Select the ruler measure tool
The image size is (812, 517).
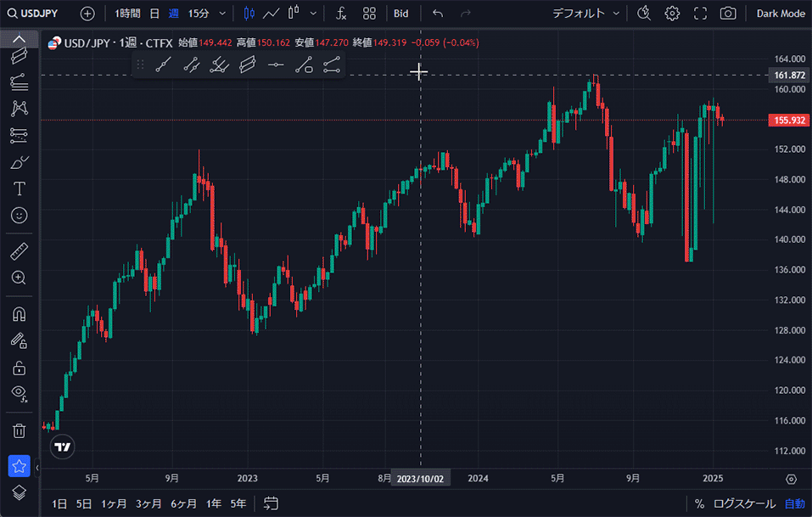pyautogui.click(x=20, y=252)
